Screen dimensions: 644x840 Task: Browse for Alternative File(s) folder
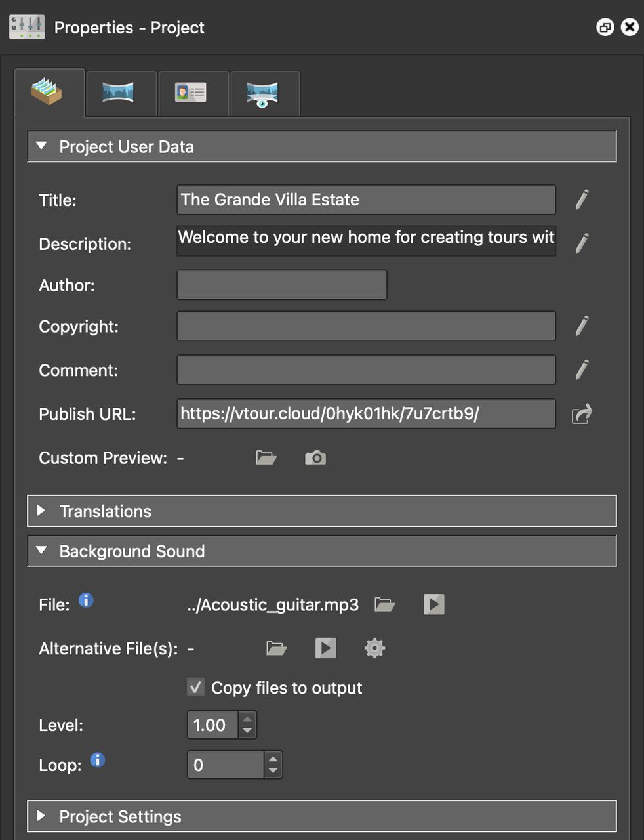tap(277, 648)
